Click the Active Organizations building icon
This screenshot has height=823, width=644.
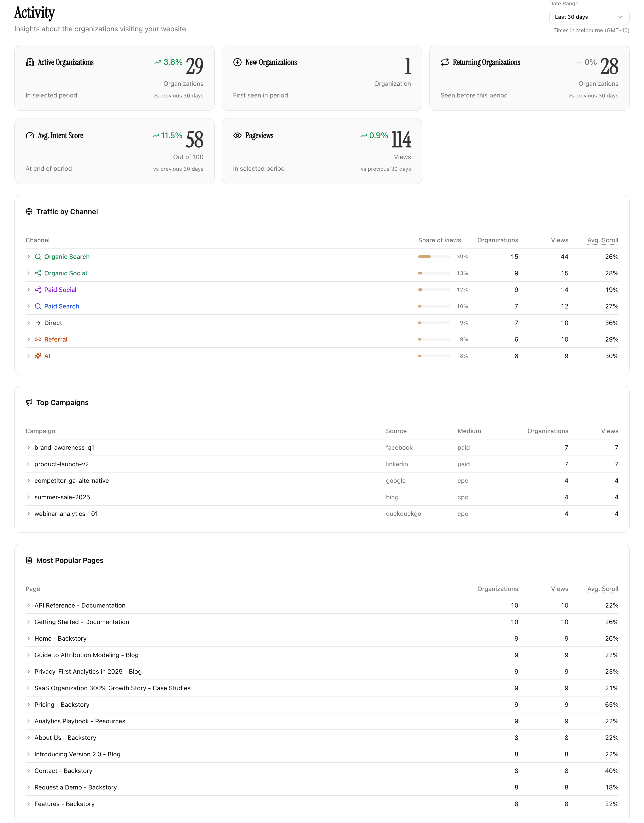coord(30,62)
